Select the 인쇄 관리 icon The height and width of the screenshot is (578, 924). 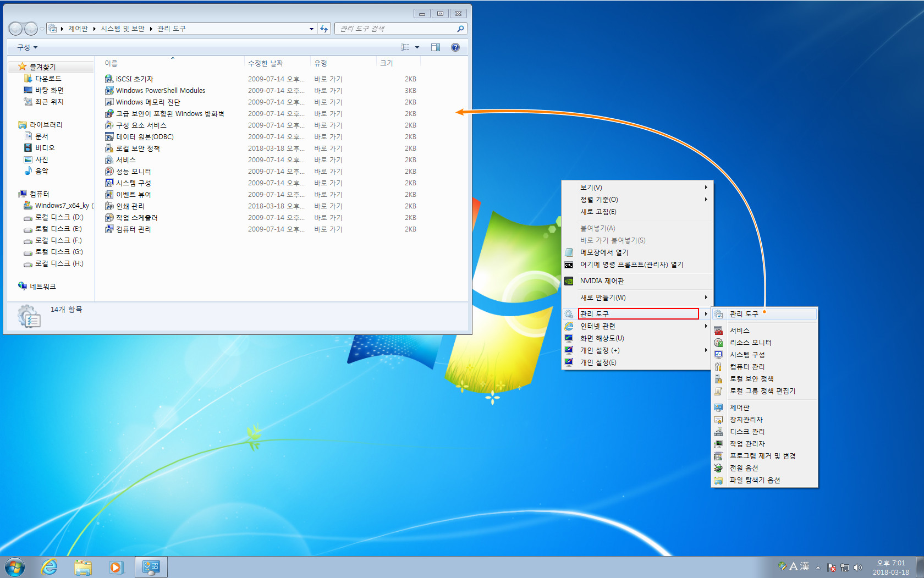point(109,206)
